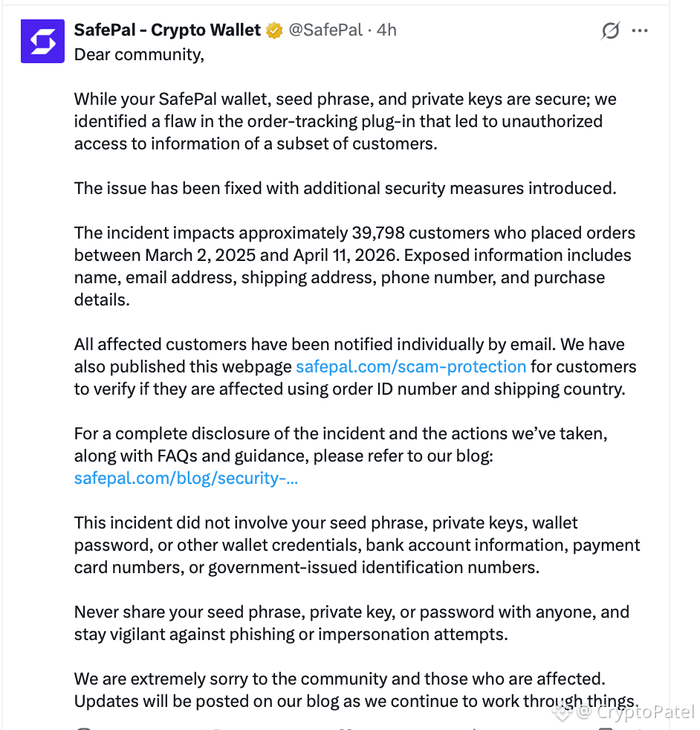Click the gold verified badge
The image size is (700, 730).
point(275,30)
